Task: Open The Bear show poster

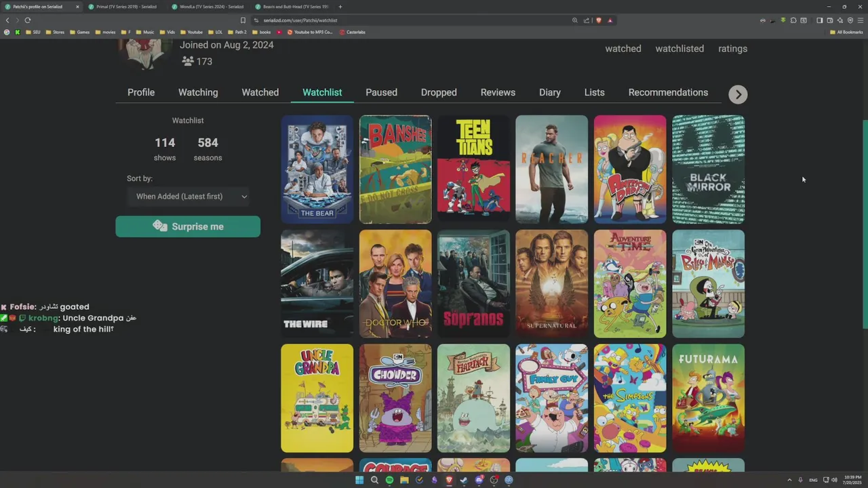Action: tap(317, 169)
